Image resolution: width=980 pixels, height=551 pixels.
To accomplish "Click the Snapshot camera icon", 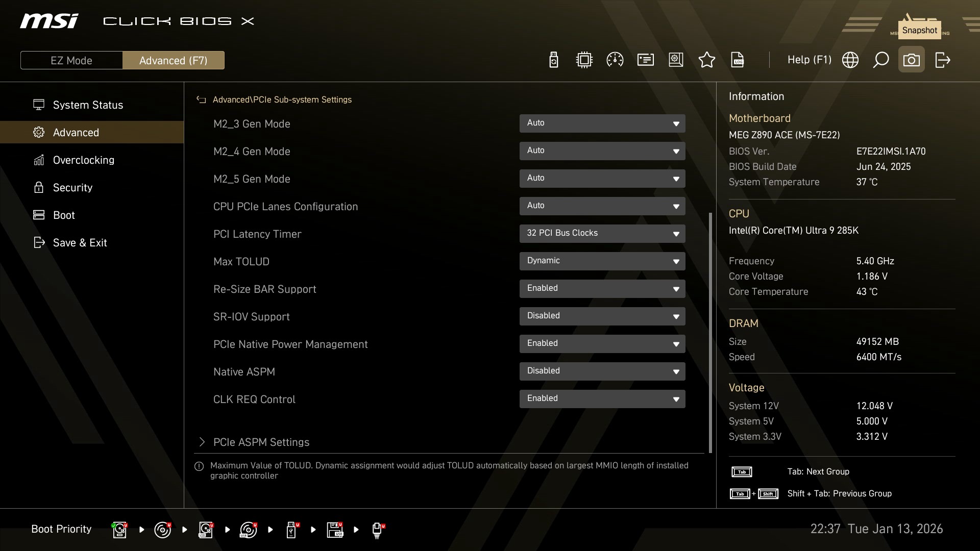I will [x=911, y=60].
